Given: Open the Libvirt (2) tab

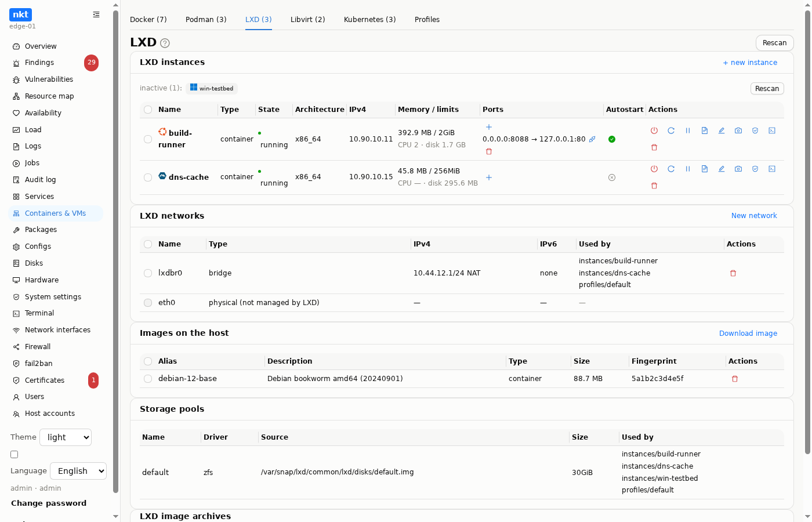Looking at the screenshot, I should click(308, 20).
